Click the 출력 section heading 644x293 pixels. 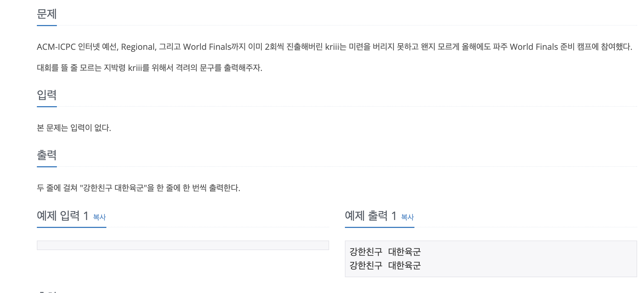tap(47, 155)
